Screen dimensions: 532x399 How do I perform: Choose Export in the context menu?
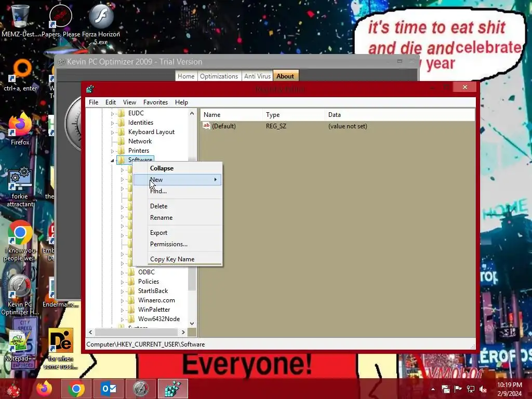(178, 232)
